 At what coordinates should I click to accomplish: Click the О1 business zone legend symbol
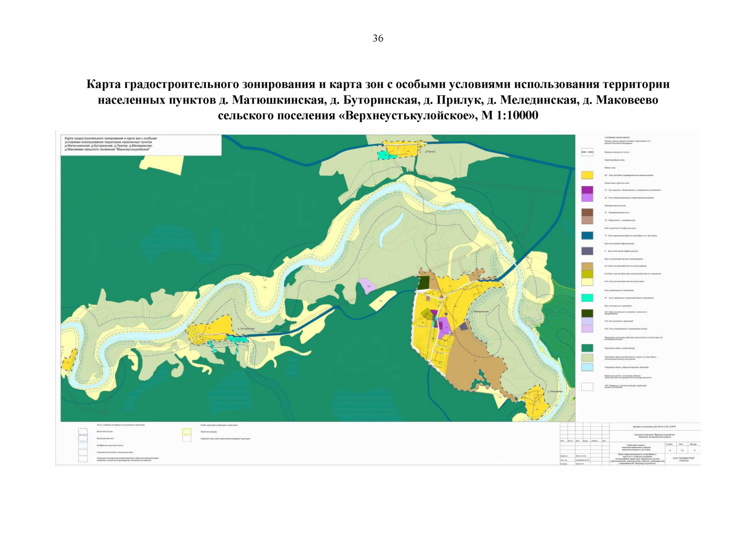[x=587, y=189]
